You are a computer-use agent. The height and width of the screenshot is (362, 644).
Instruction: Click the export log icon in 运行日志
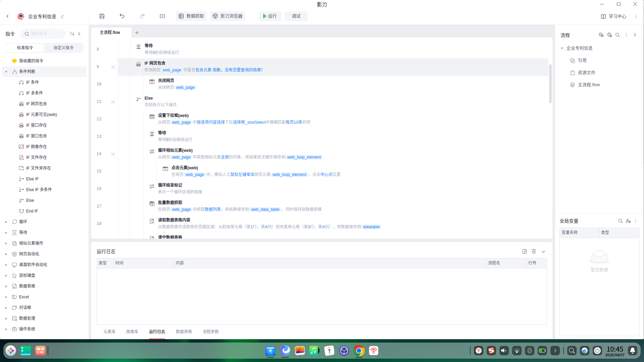pyautogui.click(x=525, y=251)
